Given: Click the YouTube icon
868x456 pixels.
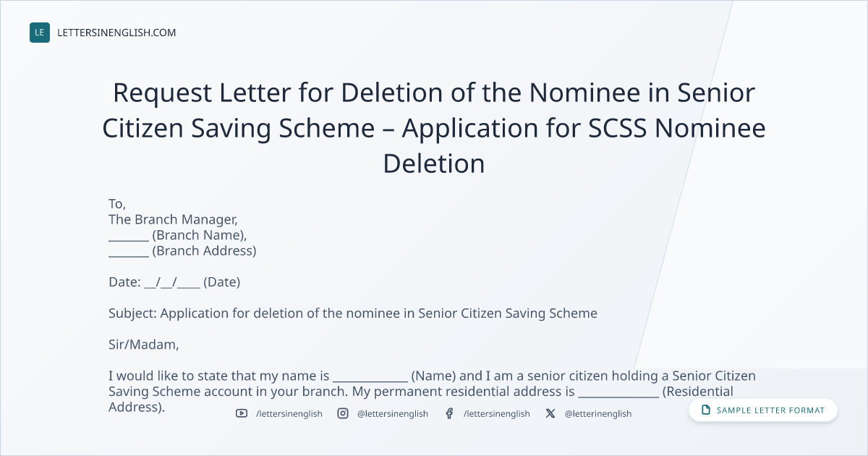Looking at the screenshot, I should (x=241, y=413).
